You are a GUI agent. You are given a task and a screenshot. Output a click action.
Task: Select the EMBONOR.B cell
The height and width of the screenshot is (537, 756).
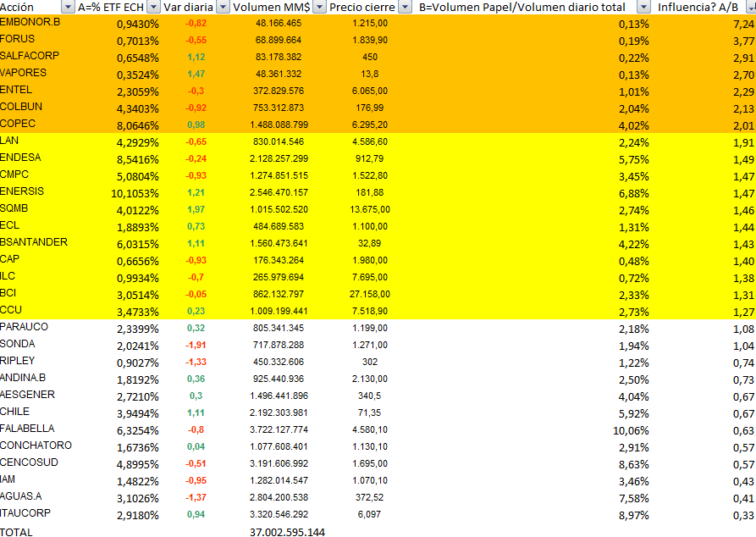[30, 22]
